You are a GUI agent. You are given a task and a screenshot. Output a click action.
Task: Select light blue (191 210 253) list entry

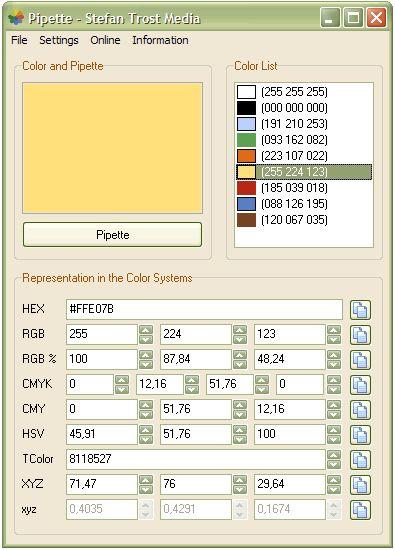click(304, 124)
